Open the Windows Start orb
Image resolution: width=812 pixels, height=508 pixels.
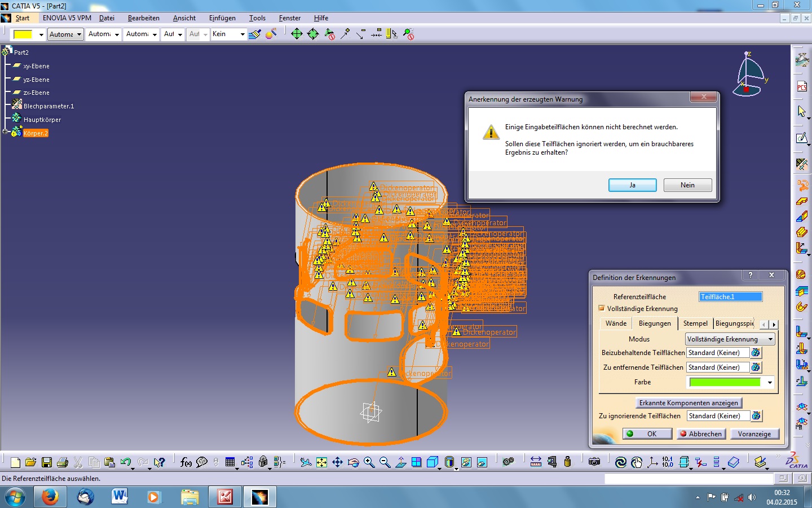click(15, 497)
